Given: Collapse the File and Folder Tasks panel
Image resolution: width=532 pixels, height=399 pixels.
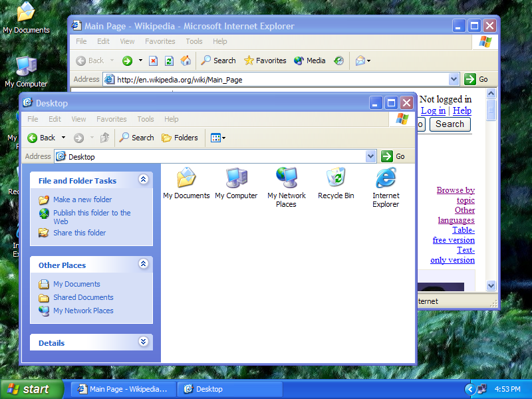Looking at the screenshot, I should click(x=143, y=180).
